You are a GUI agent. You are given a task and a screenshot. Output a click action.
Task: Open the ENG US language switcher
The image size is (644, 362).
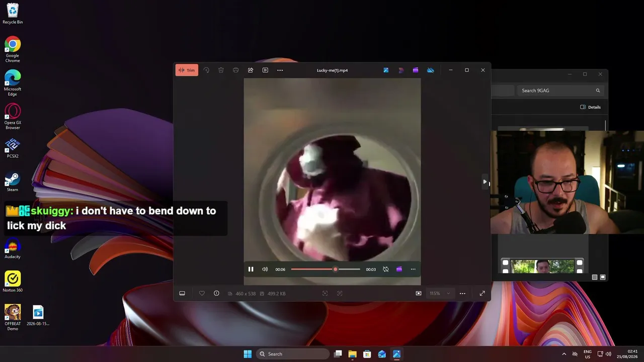tap(587, 354)
